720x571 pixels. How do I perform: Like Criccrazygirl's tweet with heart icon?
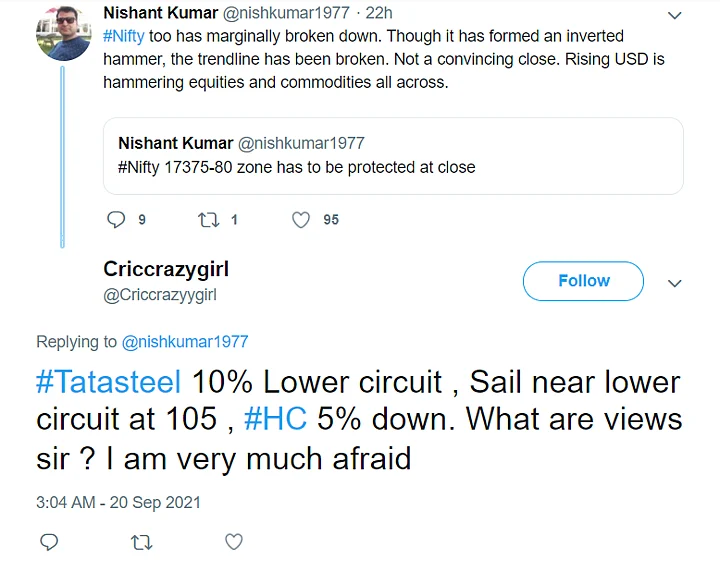(x=234, y=542)
